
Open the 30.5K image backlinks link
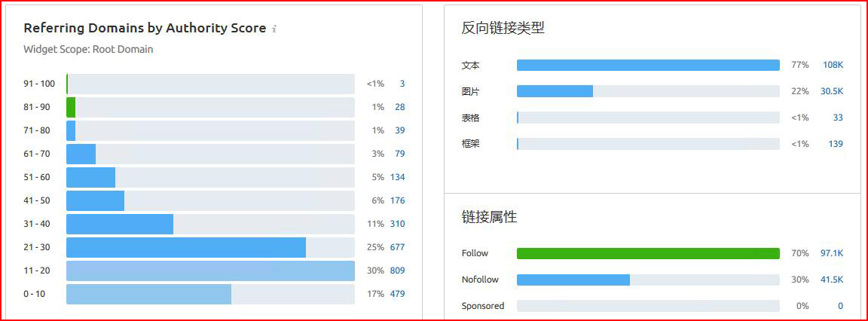click(x=831, y=91)
